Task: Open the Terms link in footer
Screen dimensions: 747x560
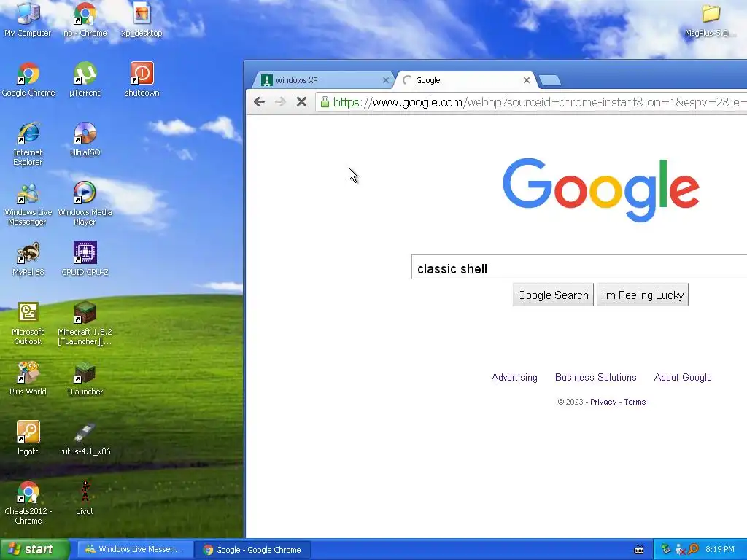Action: click(x=635, y=402)
